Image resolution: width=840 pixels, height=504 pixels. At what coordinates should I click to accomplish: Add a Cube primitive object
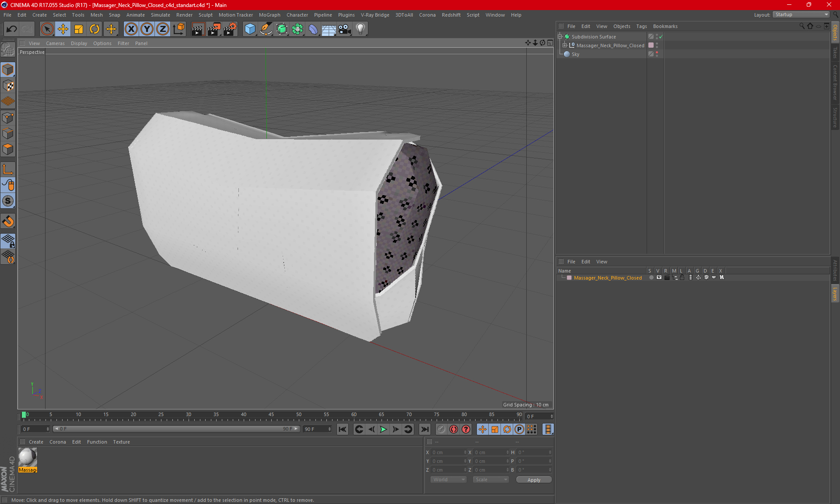coord(250,29)
